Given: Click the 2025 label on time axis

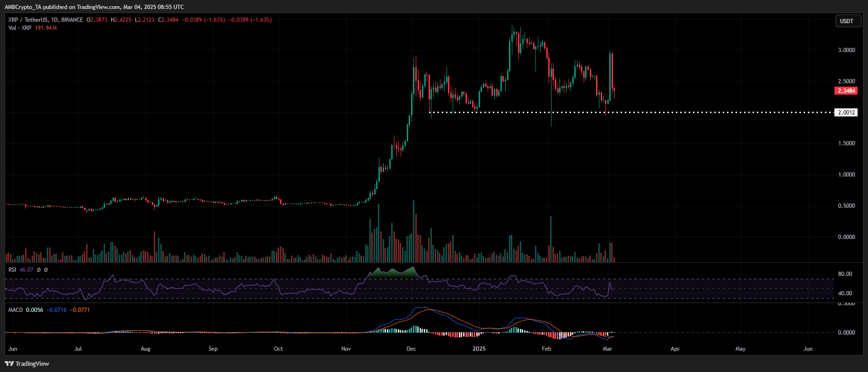Looking at the screenshot, I should click(x=479, y=349).
